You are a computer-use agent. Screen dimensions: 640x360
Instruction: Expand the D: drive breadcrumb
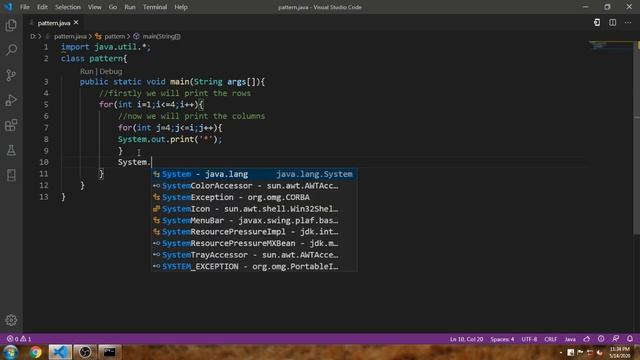[x=33, y=36]
